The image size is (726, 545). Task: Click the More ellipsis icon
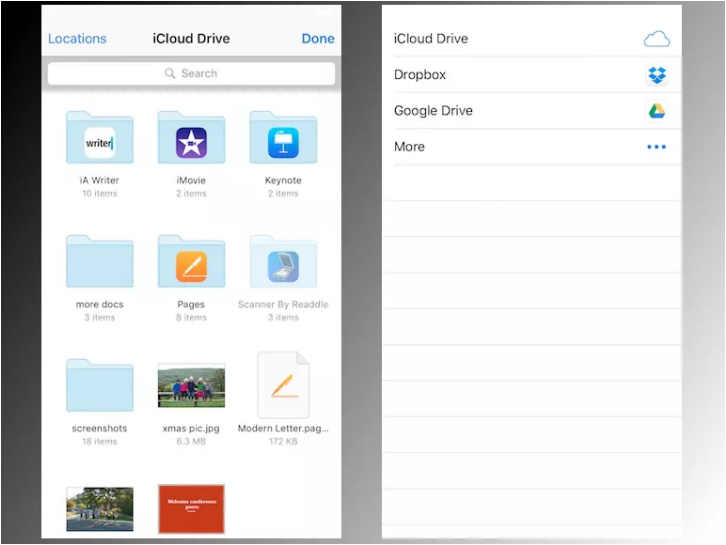(657, 147)
